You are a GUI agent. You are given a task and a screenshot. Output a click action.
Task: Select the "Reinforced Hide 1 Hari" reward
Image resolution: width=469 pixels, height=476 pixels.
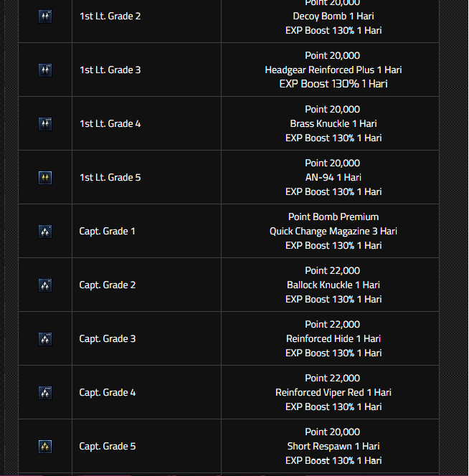coord(333,338)
